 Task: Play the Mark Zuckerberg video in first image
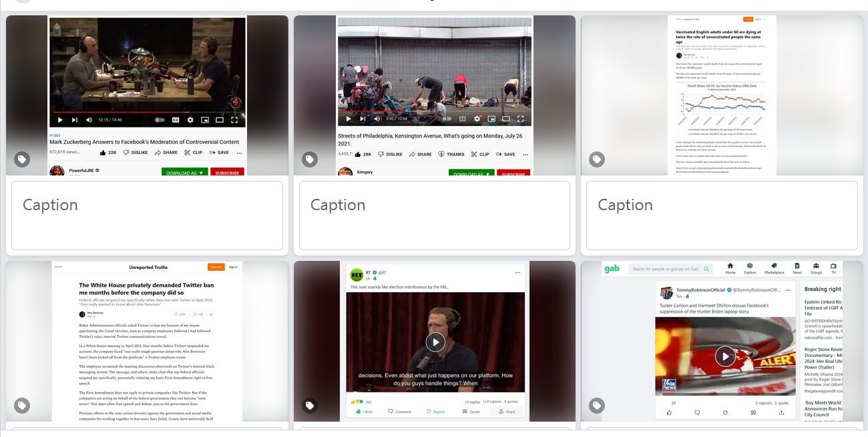60,120
